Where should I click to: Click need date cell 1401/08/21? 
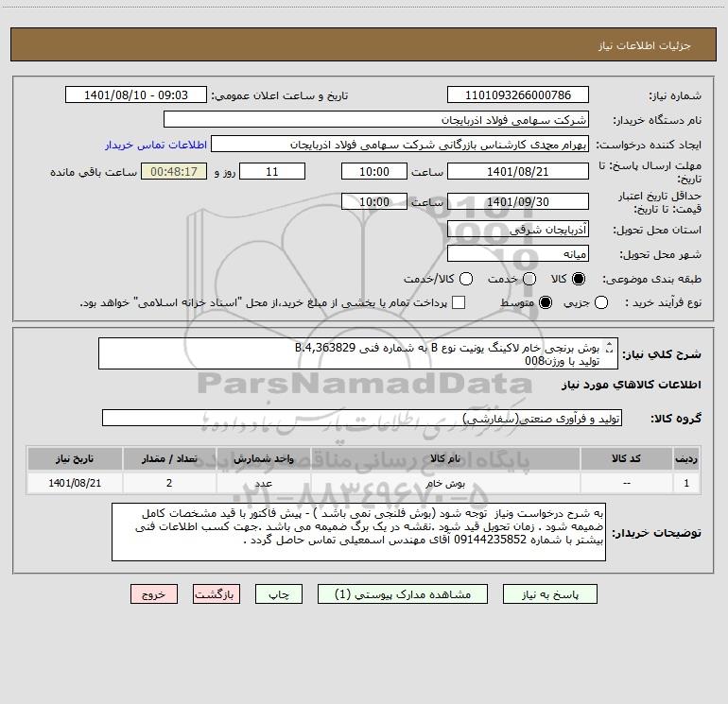pos(75,483)
